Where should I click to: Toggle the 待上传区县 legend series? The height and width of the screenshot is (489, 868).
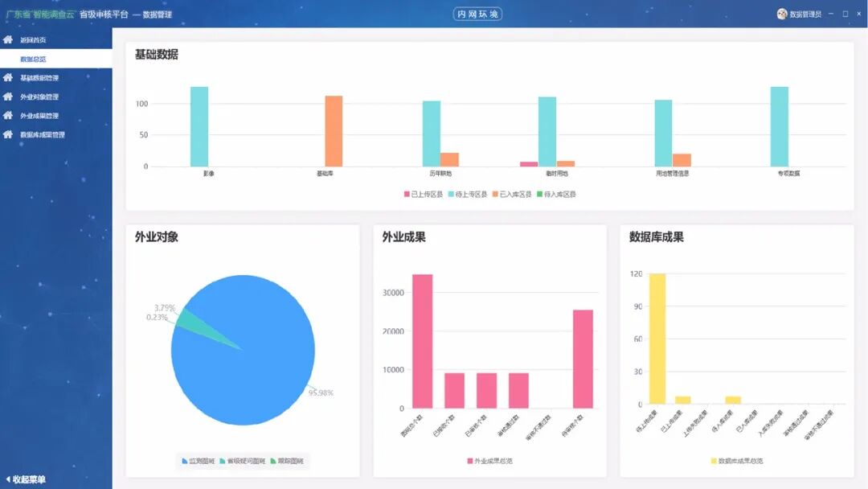coord(468,195)
